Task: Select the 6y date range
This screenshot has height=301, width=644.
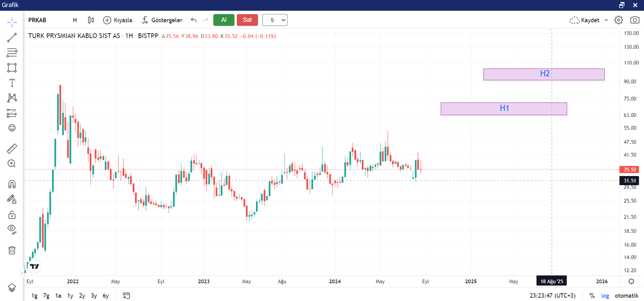Action: [106, 296]
